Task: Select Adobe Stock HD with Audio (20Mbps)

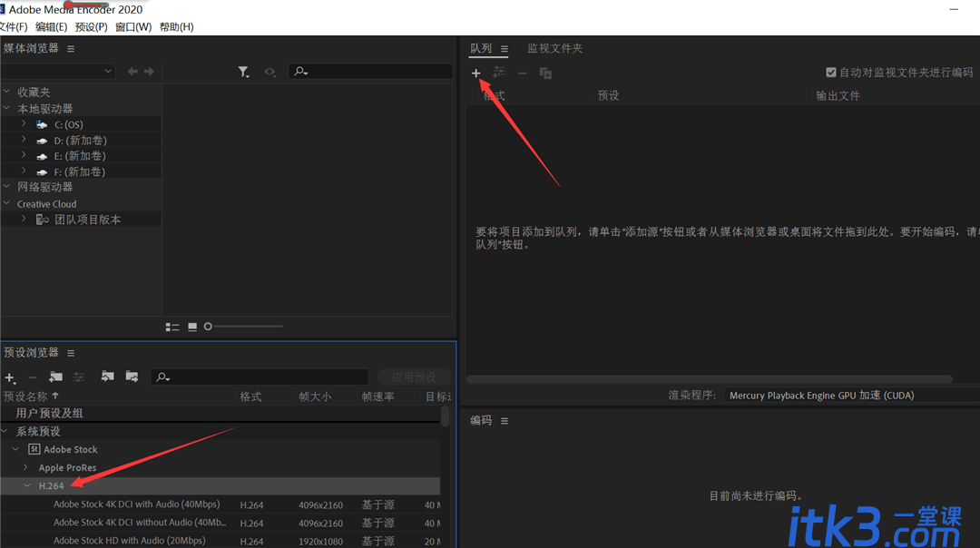Action: point(130,540)
